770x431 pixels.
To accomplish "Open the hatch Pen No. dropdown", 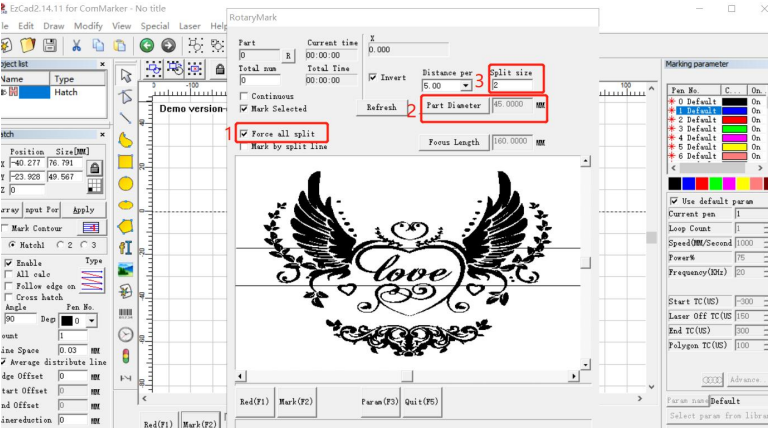I will [x=91, y=320].
